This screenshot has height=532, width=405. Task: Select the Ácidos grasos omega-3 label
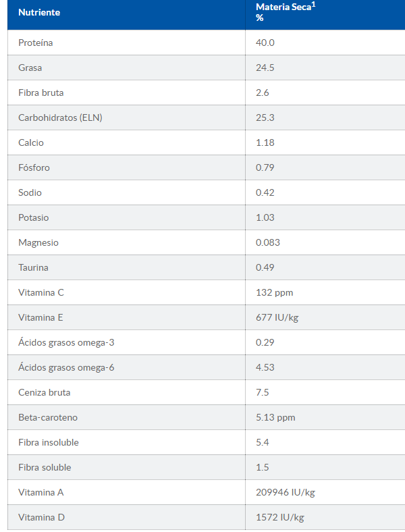pos(66,342)
